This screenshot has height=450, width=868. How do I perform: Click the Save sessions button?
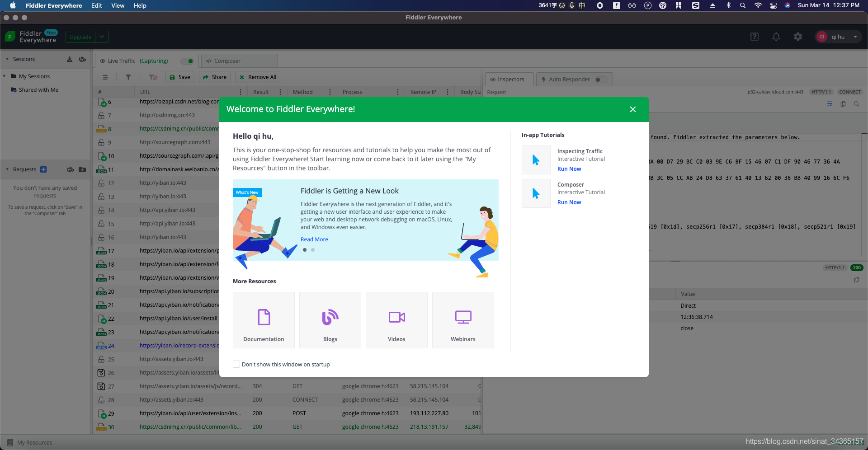click(180, 77)
